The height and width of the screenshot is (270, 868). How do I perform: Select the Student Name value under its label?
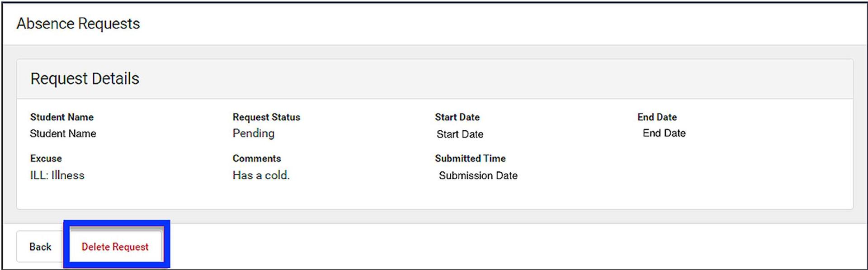tap(63, 133)
